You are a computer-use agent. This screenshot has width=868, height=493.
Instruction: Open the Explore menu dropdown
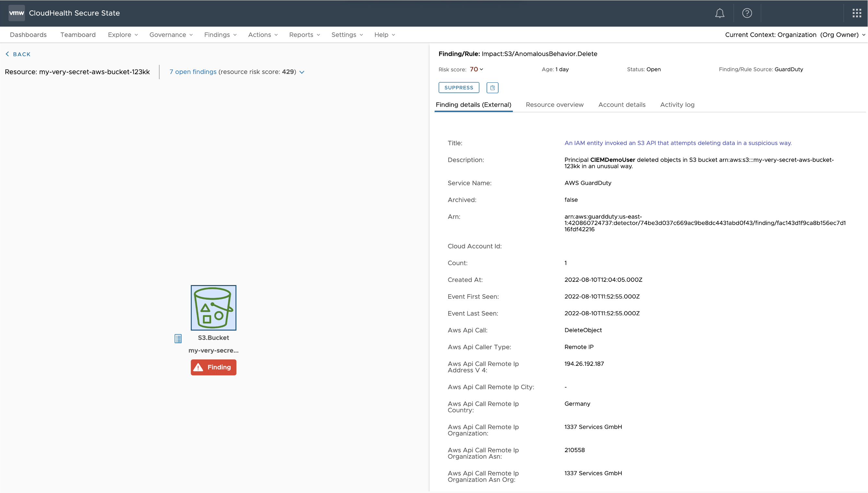pyautogui.click(x=123, y=35)
